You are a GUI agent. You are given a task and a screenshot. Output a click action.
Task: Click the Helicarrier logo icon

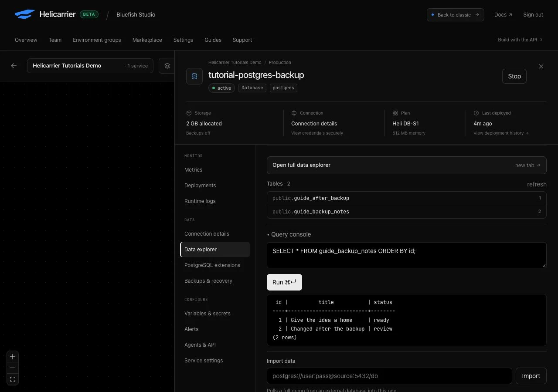point(24,14)
